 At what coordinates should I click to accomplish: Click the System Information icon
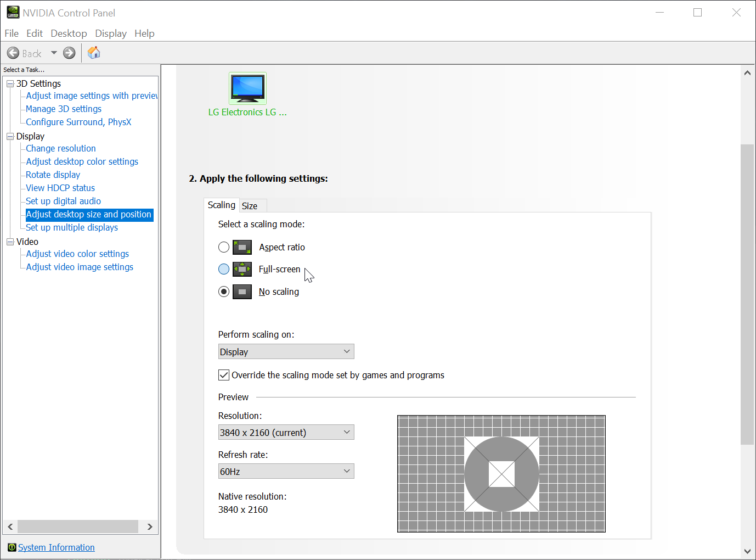pyautogui.click(x=12, y=547)
